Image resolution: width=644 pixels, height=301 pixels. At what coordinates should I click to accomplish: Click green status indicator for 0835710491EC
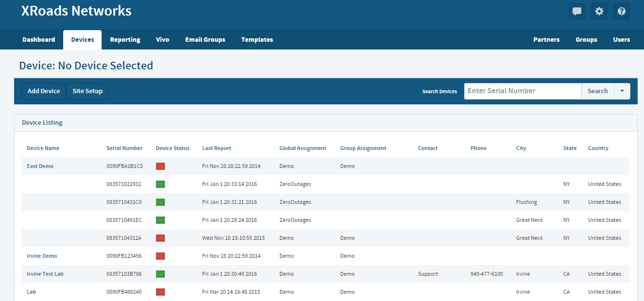pyautogui.click(x=160, y=220)
